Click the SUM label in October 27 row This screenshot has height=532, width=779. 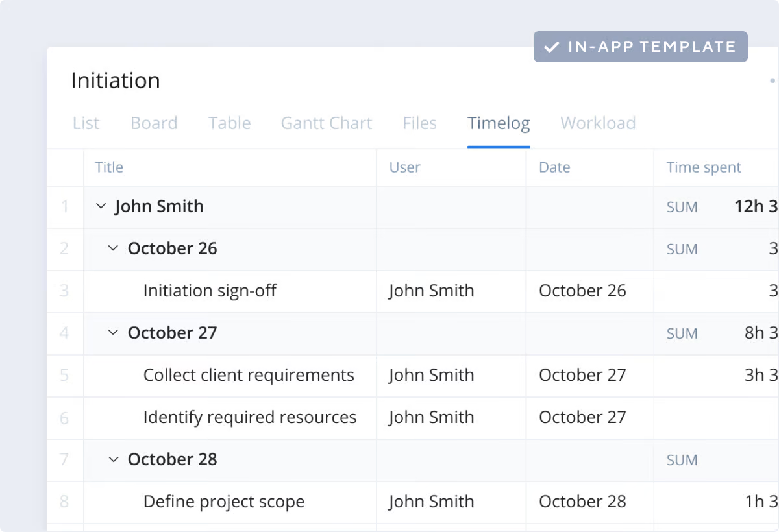(x=682, y=333)
